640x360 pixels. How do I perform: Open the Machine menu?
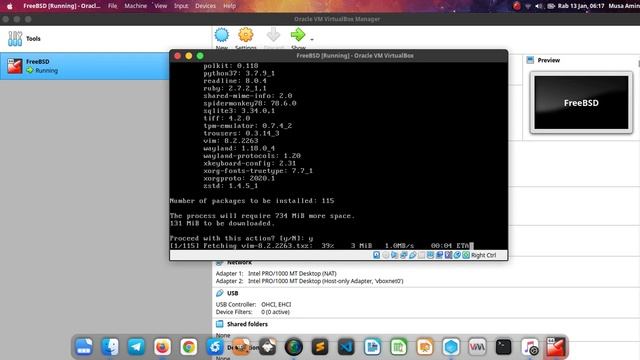(x=136, y=6)
